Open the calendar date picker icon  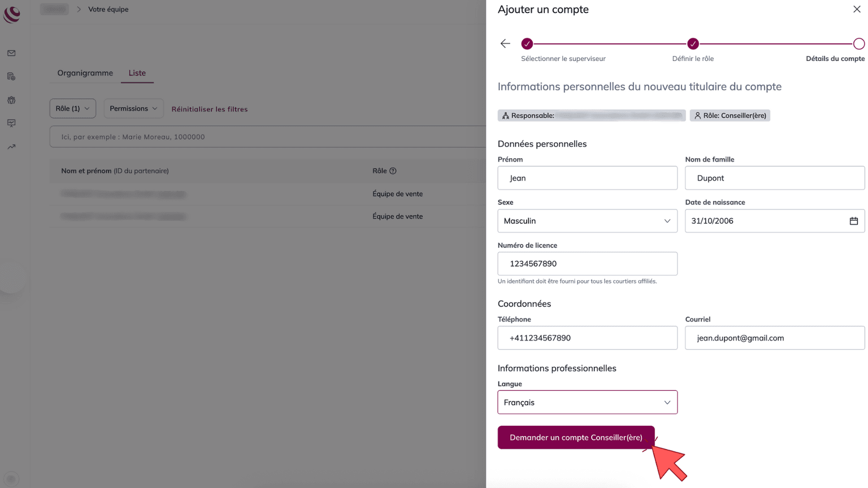pyautogui.click(x=853, y=221)
